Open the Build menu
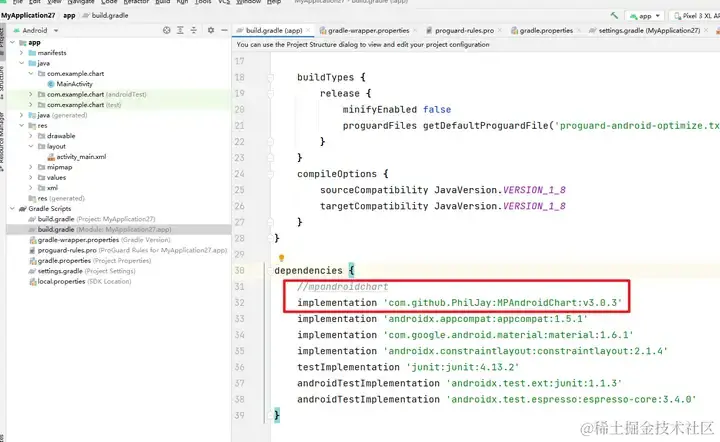Viewport: 720px width, 442px height. (163, 2)
